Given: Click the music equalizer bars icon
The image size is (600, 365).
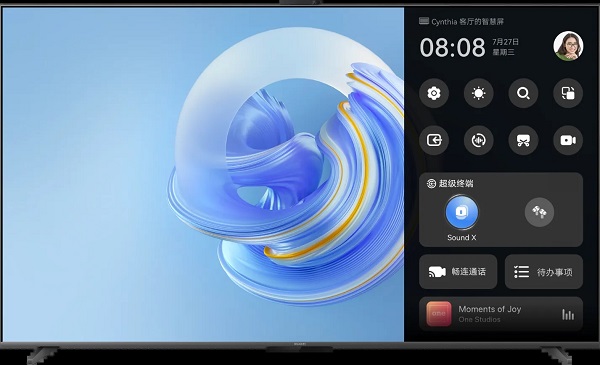Looking at the screenshot, I should (568, 314).
